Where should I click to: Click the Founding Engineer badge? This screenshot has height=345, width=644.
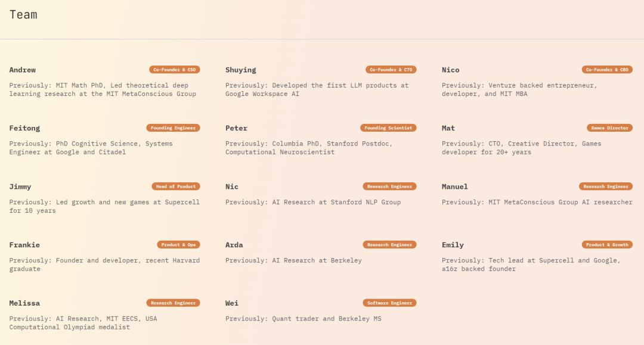(173, 128)
